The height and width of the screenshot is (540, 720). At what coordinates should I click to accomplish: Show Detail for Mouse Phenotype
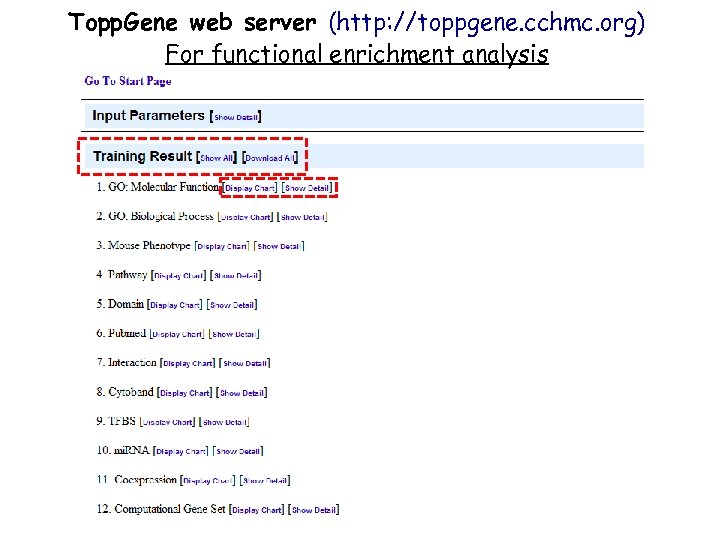[279, 247]
